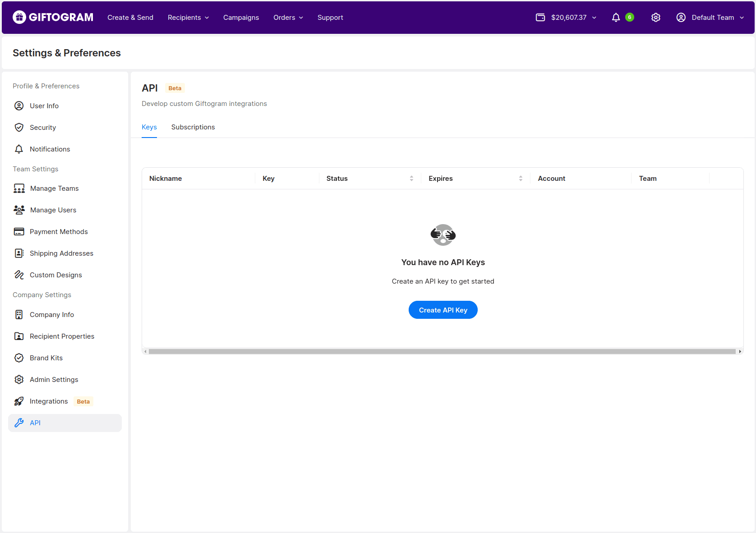Click the Admin Settings gear icon
The width and height of the screenshot is (756, 533).
point(19,380)
